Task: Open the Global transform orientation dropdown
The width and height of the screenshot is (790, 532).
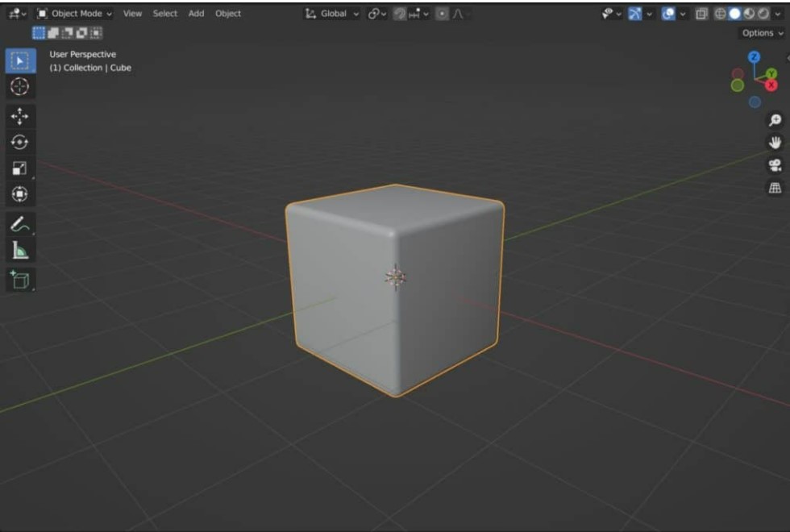Action: (x=335, y=13)
